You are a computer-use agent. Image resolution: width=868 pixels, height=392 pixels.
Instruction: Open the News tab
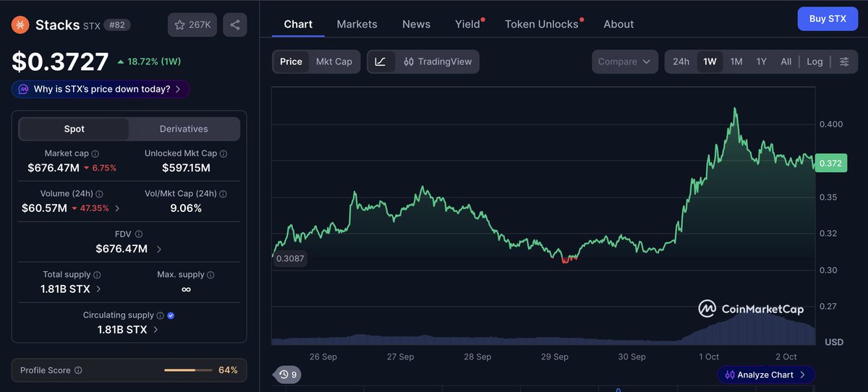pos(416,24)
